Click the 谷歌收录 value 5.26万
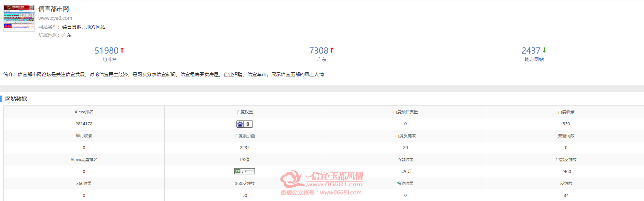The image size is (644, 201). [x=406, y=172]
